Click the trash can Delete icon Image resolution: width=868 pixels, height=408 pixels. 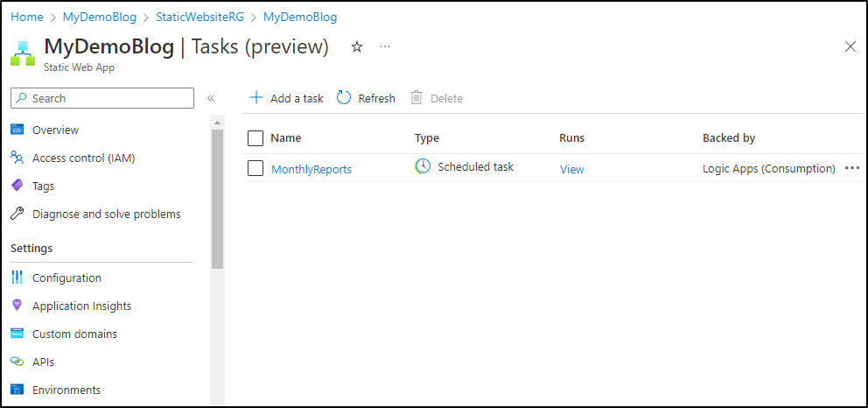click(x=416, y=98)
